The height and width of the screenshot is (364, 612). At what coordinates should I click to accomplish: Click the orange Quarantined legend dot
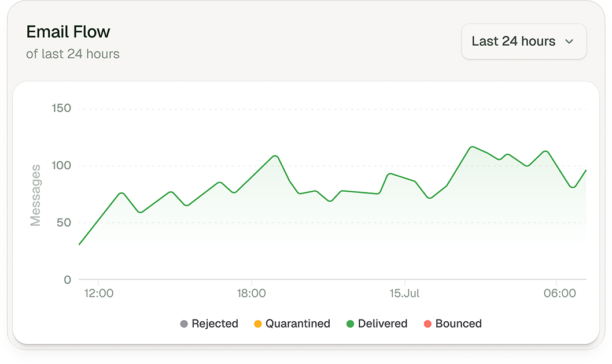258,324
